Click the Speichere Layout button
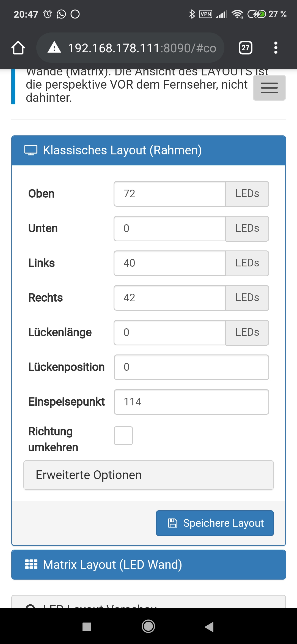The image size is (297, 644). (215, 523)
